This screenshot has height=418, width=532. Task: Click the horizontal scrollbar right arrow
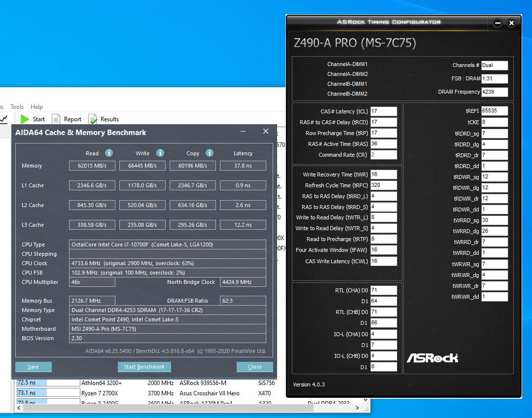357,408
